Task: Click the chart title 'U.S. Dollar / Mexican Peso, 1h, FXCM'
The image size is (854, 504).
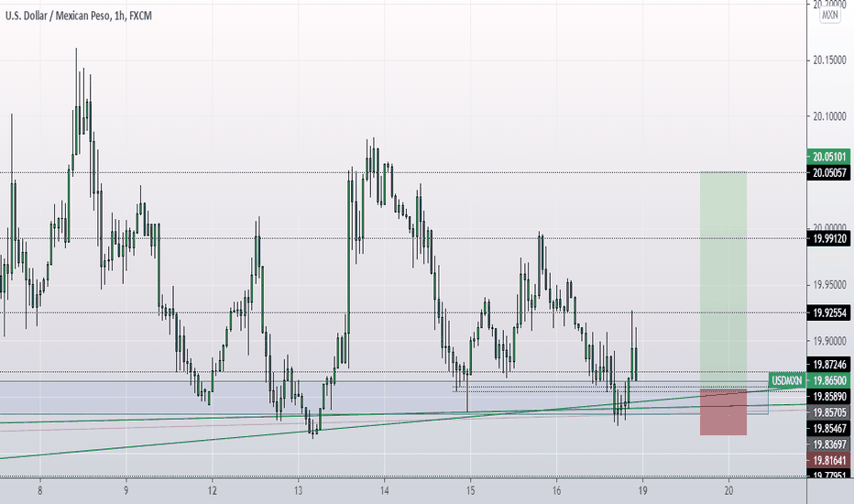Action: pos(79,16)
